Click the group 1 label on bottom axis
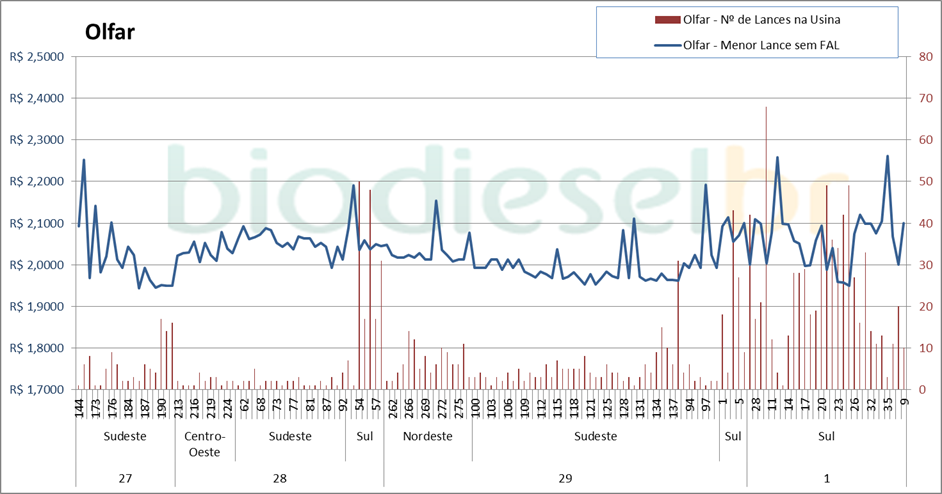The height and width of the screenshot is (494, 942). 826,478
